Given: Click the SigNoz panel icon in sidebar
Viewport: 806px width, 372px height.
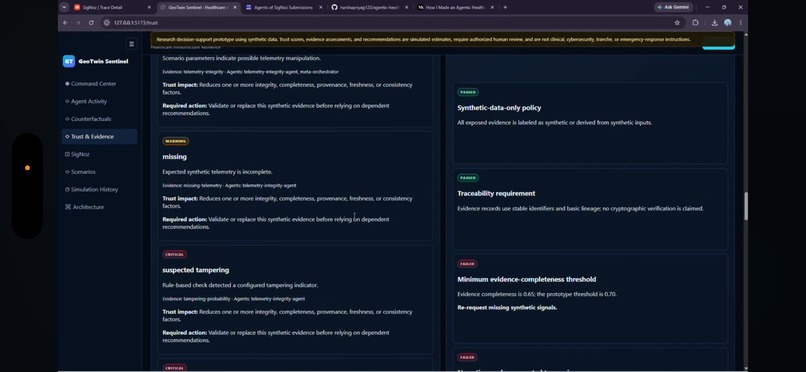Looking at the screenshot, I should point(67,154).
